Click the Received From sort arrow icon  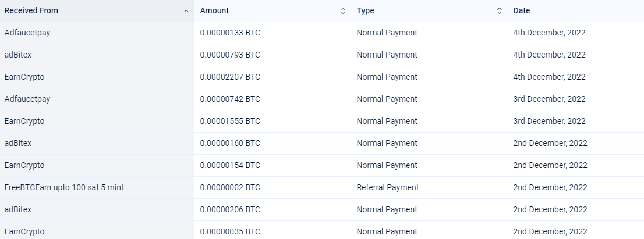pos(186,11)
